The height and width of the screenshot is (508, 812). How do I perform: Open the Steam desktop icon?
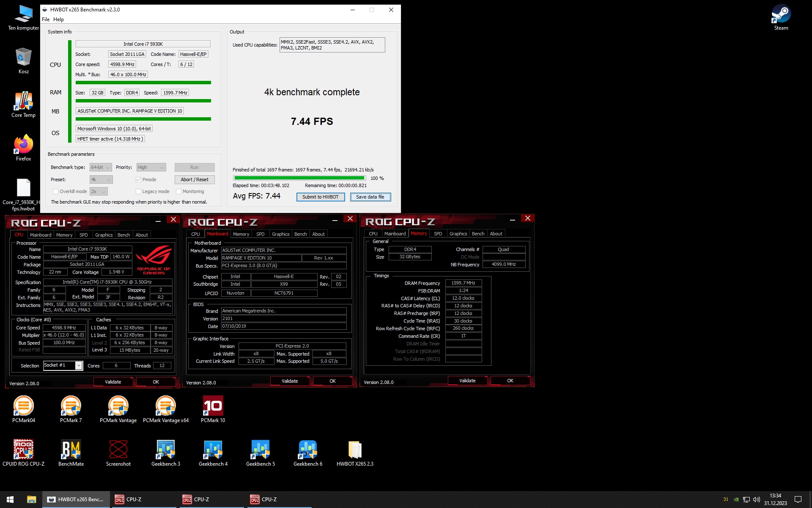click(x=781, y=18)
